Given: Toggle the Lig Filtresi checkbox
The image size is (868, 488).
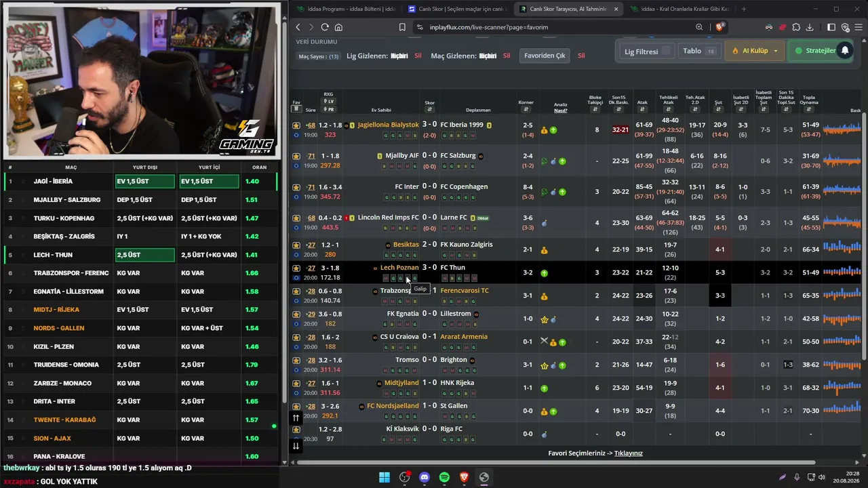Looking at the screenshot, I should coord(666,52).
